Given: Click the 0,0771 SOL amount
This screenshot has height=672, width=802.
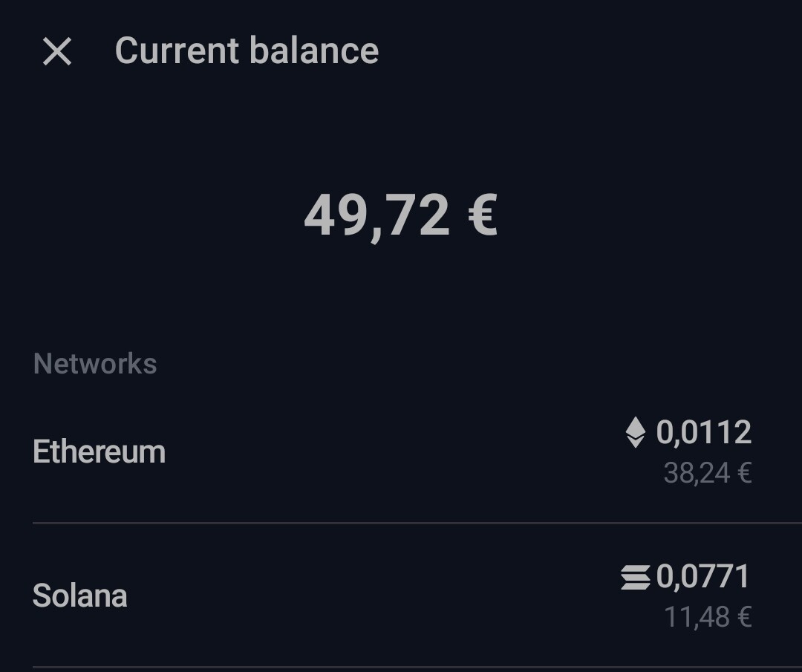Looking at the screenshot, I should click(703, 576).
